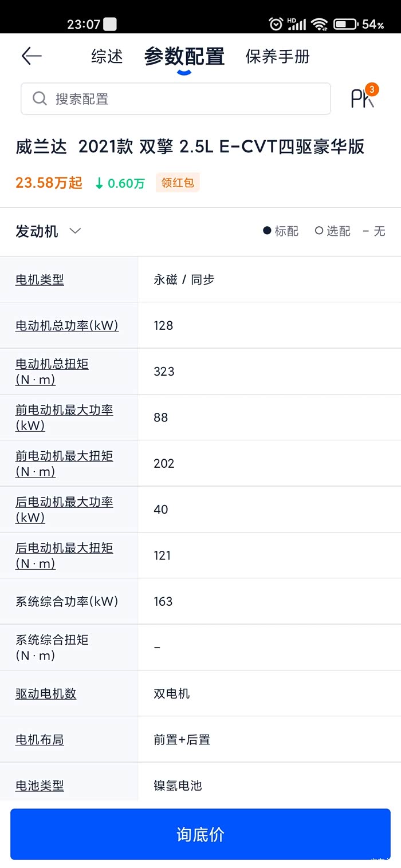
Task: Tap the 标配 filled dot legend
Action: pyautogui.click(x=267, y=231)
